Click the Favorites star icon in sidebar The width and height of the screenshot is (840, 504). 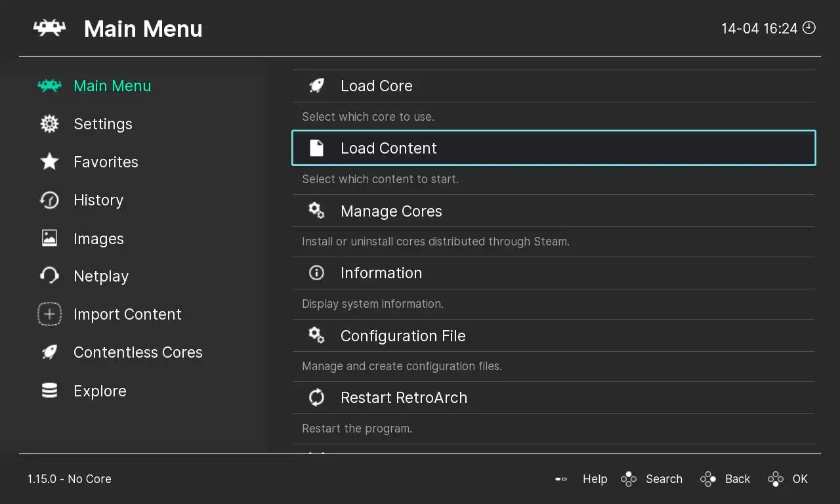(x=50, y=162)
